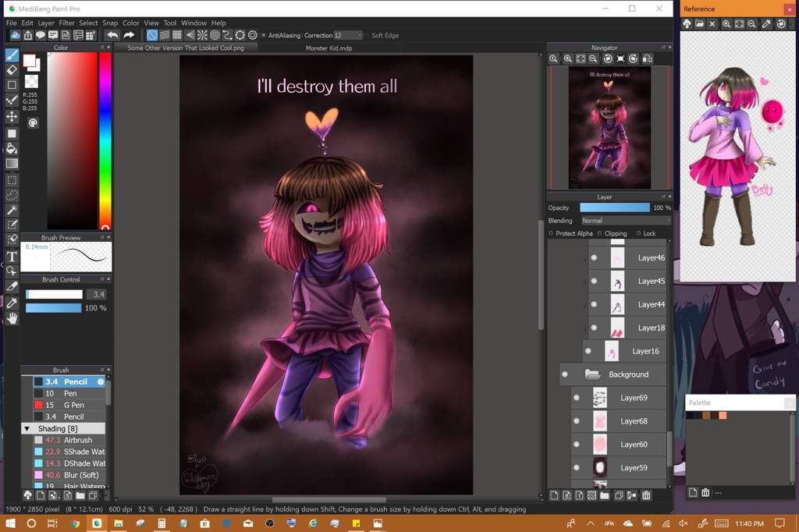This screenshot has width=799, height=532.
Task: Open the Snap menu
Action: [110, 23]
